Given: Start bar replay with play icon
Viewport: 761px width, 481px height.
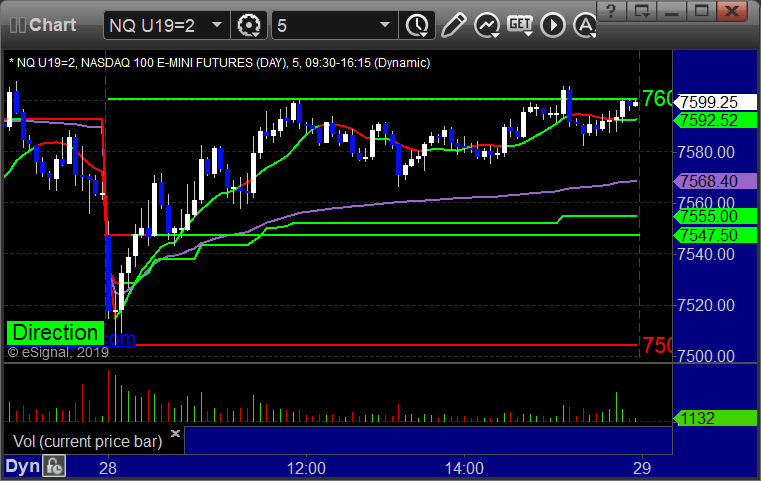Looking at the screenshot, I should point(553,25).
